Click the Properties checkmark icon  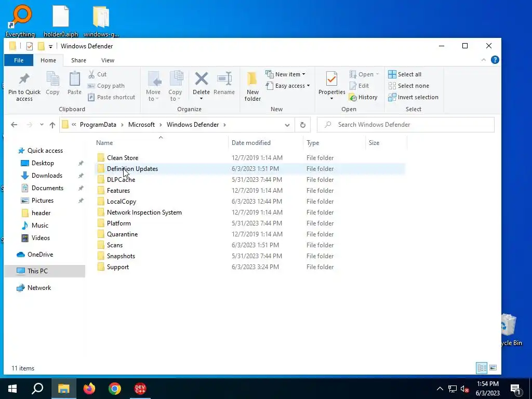[x=331, y=79]
